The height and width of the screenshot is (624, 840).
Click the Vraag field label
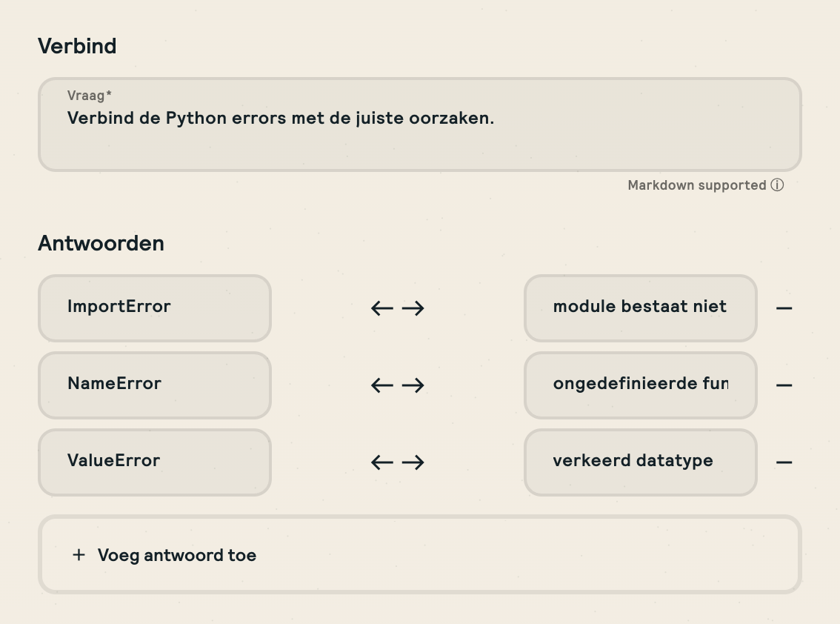coord(89,96)
